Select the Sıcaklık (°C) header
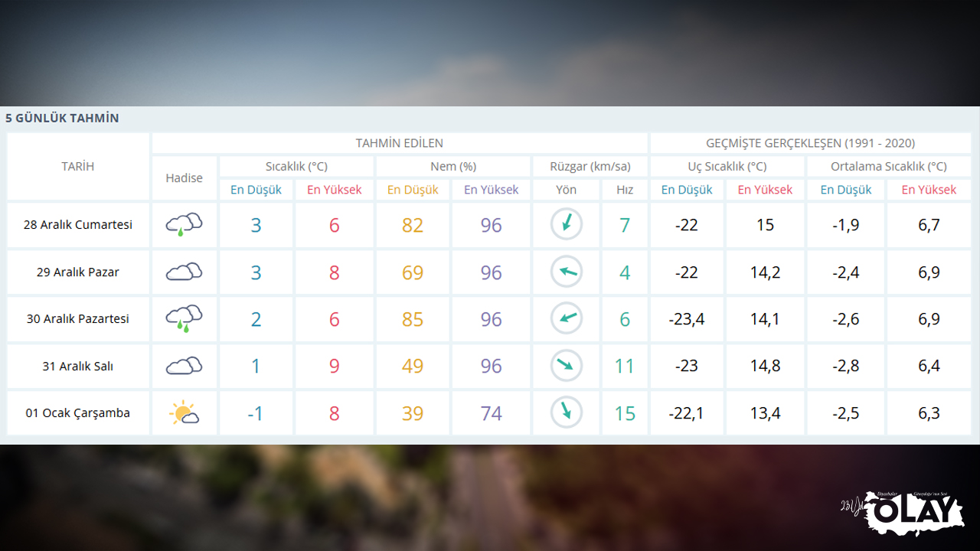This screenshot has width=980, height=551. point(296,166)
